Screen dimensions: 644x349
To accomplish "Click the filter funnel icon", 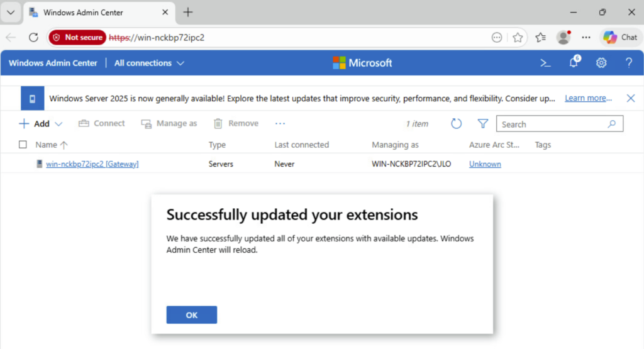I will coord(482,124).
